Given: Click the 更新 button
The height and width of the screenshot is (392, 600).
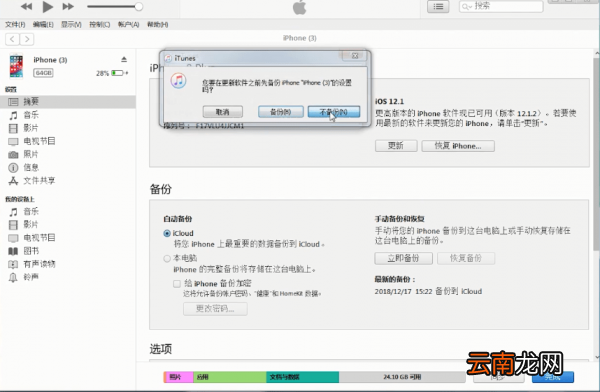Looking at the screenshot, I should coord(396,146).
